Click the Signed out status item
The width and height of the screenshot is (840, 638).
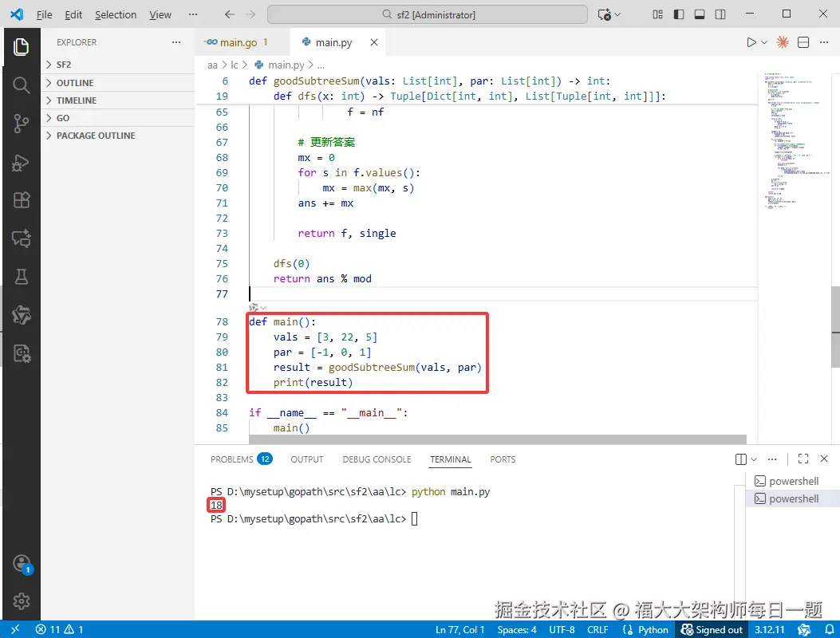point(712,629)
